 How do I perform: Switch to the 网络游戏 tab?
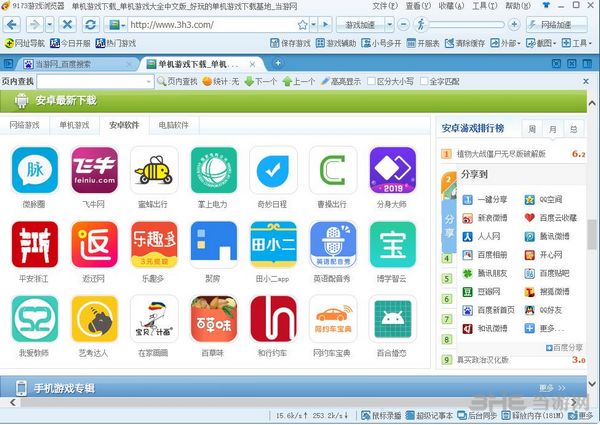coord(24,125)
